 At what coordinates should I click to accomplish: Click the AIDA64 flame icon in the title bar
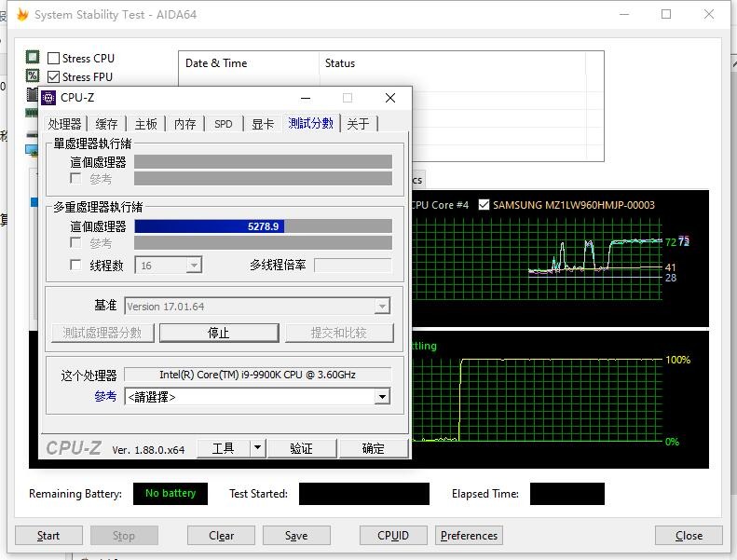(22, 15)
